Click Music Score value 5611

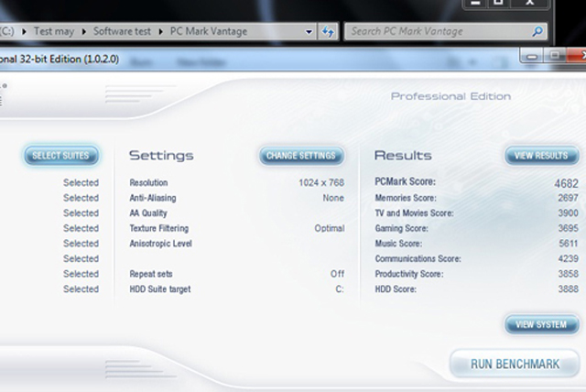(569, 244)
